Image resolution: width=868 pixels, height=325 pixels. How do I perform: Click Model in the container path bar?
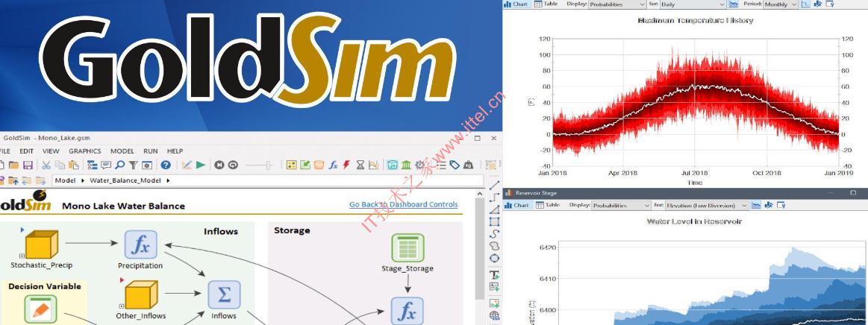66,180
